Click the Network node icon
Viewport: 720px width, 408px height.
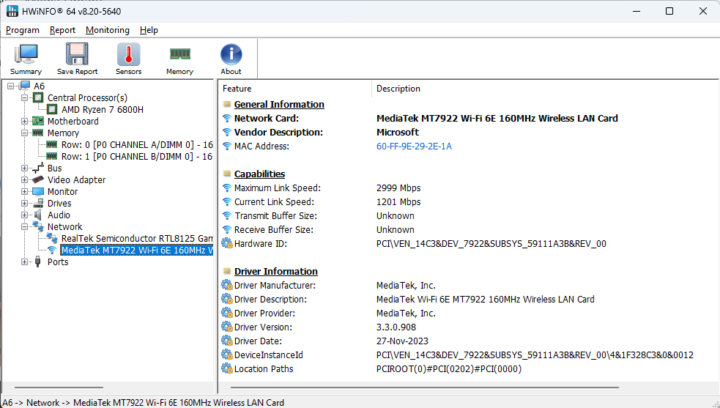[38, 226]
